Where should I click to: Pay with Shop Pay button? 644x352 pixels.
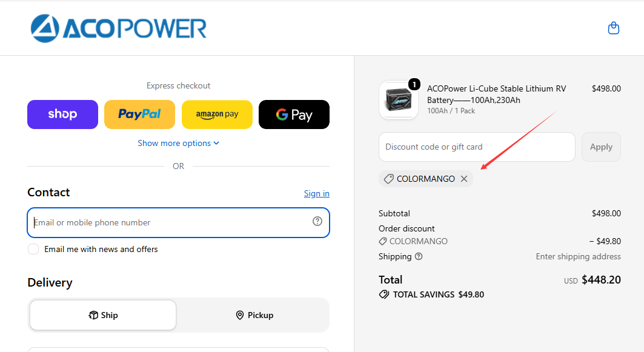[62, 114]
